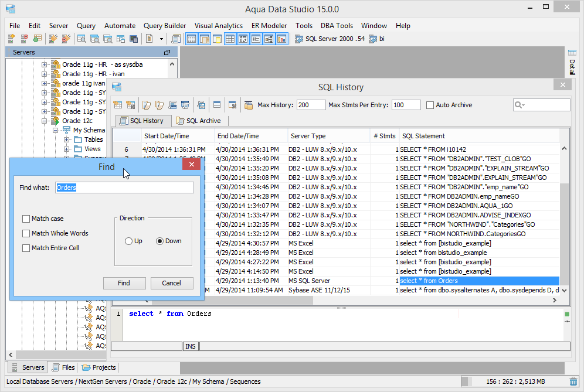Select the Down direction radio button
Screen dimensions: 584x392
(160, 241)
